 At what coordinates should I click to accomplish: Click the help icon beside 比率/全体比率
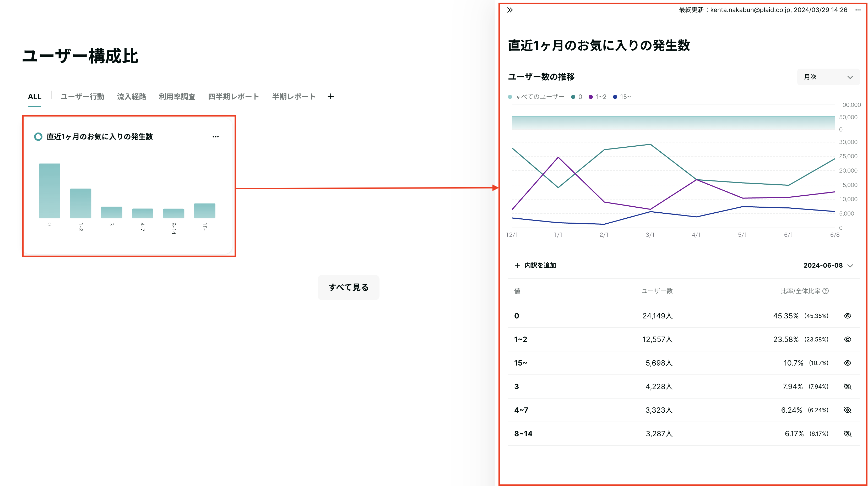(826, 291)
